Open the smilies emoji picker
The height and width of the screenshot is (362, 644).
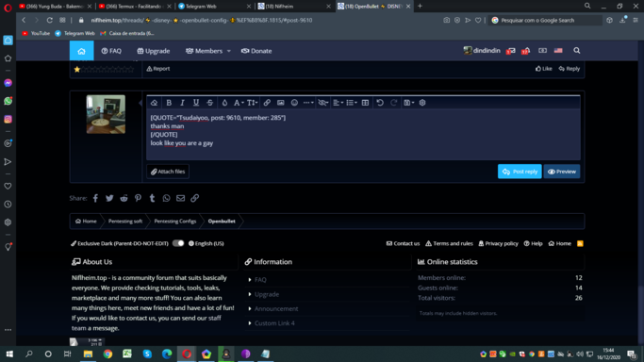click(x=294, y=103)
